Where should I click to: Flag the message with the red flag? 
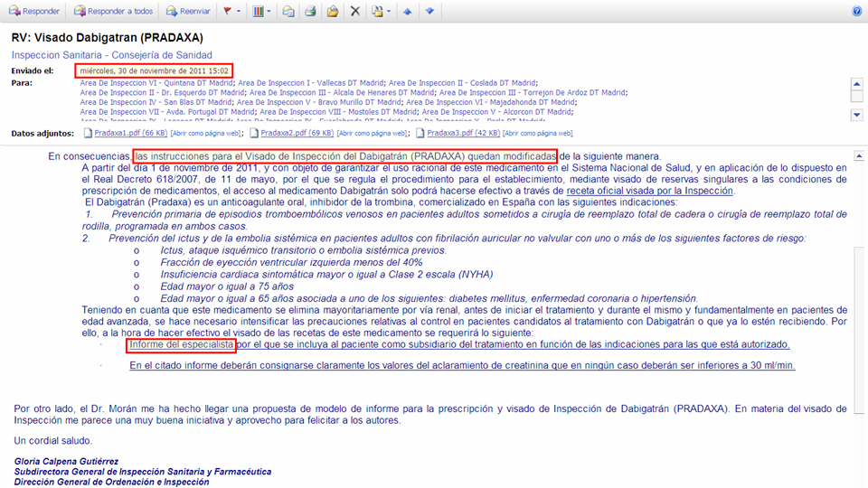click(227, 11)
